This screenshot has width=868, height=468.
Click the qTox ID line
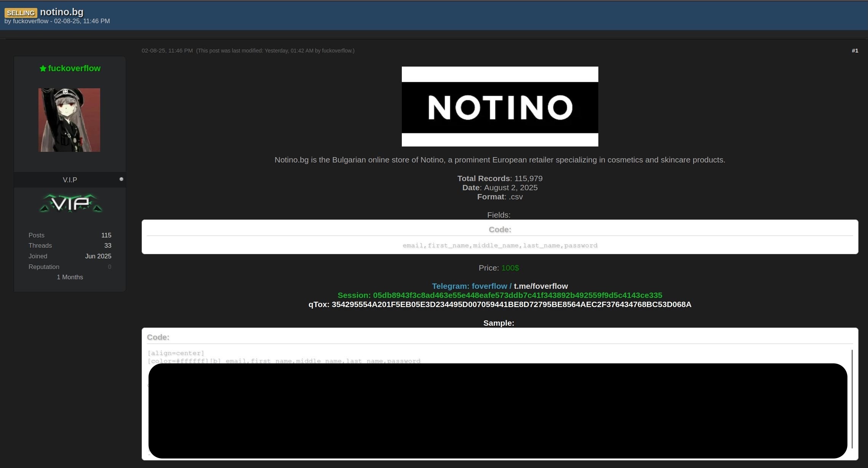point(500,304)
